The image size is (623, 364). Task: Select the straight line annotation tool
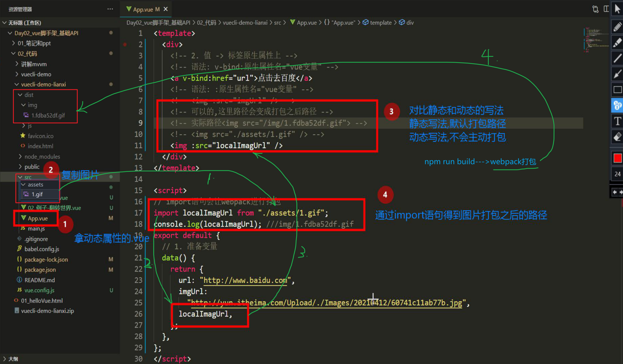coord(617,58)
